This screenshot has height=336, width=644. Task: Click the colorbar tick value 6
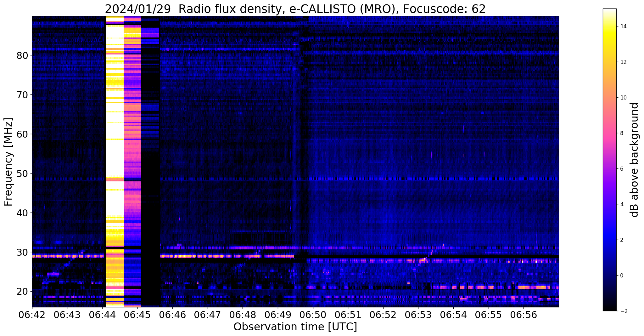click(621, 169)
